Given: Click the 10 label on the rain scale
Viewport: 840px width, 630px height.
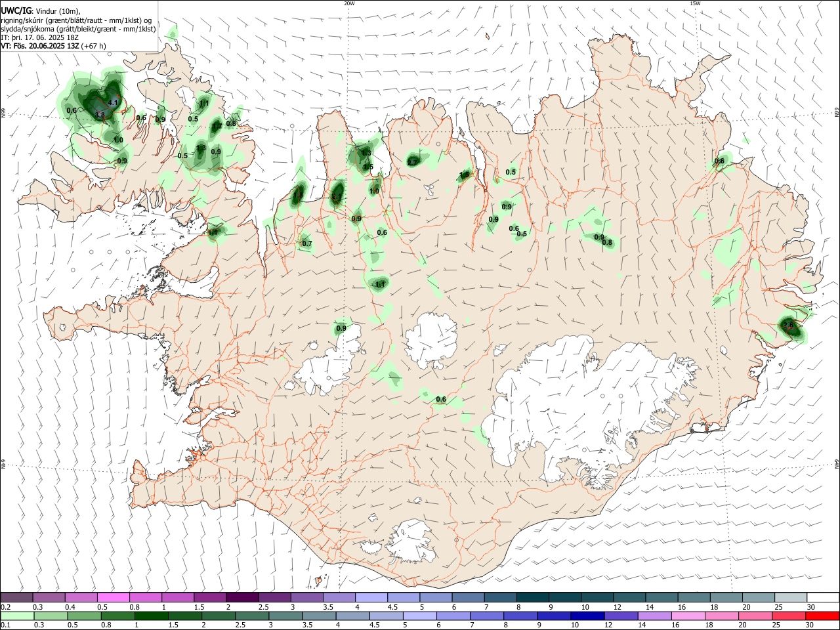Looking at the screenshot, I should [x=575, y=625].
